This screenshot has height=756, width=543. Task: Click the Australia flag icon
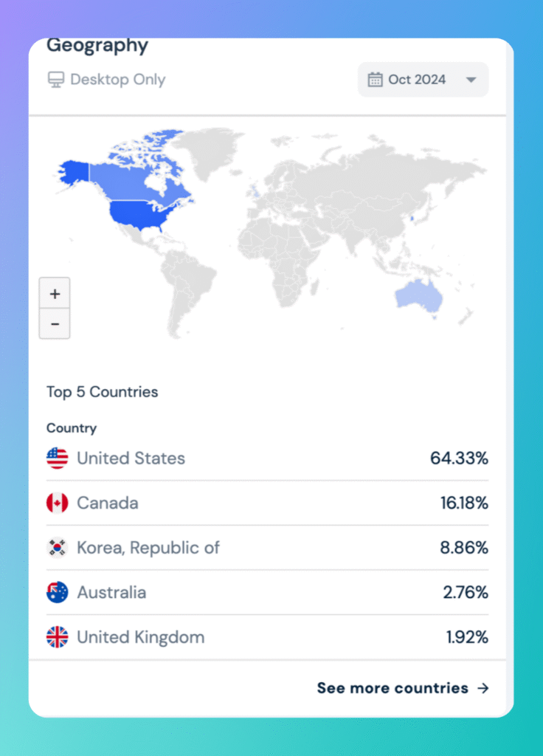(x=58, y=592)
